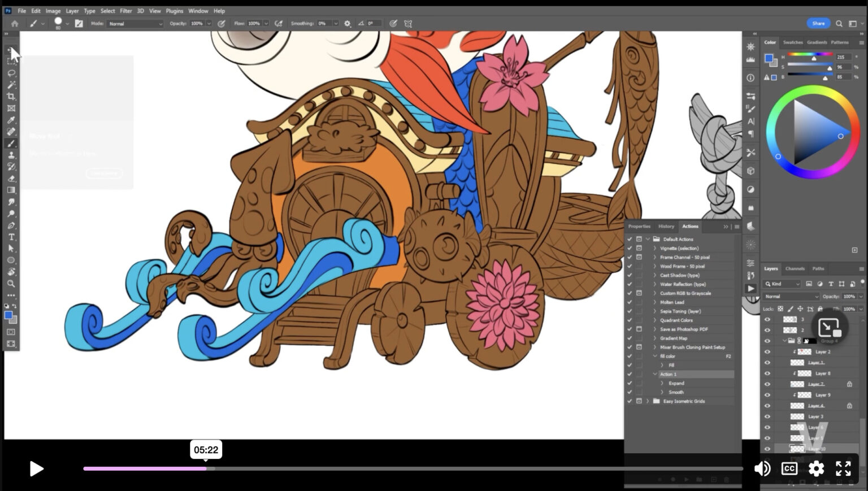Collapse the Action 1 steps
The height and width of the screenshot is (491, 868).
[655, 374]
